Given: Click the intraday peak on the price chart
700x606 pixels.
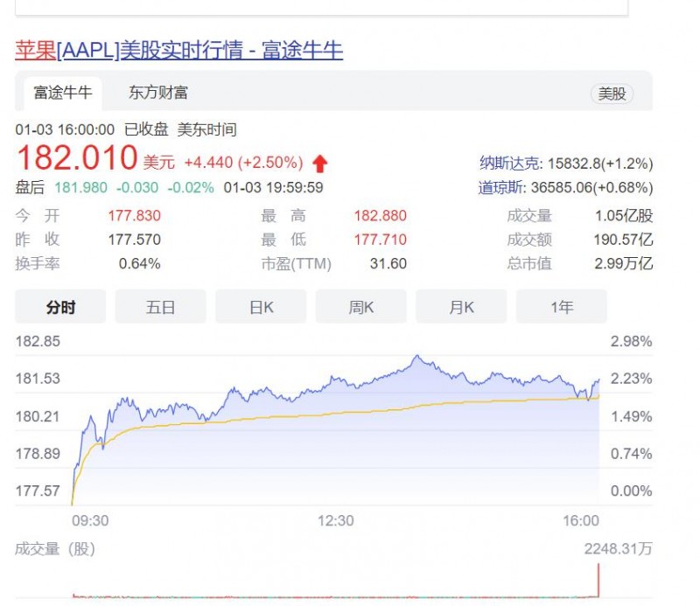Looking at the screenshot, I should pyautogui.click(x=417, y=357).
